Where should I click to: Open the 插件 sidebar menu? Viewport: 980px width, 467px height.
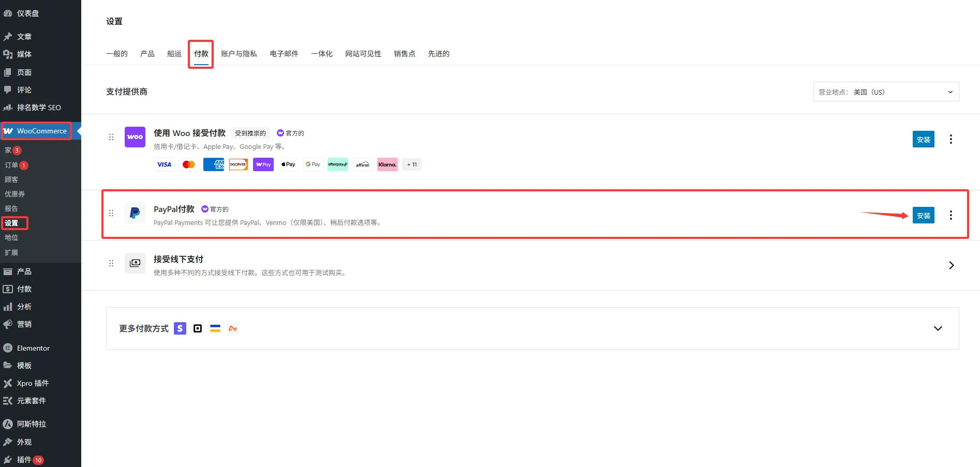coord(24,460)
